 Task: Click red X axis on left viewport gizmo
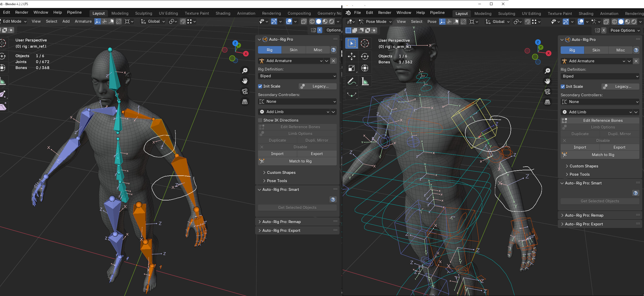click(246, 54)
